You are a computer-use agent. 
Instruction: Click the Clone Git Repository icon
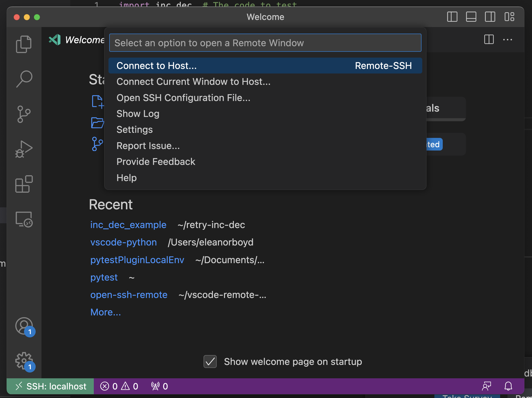tap(97, 144)
